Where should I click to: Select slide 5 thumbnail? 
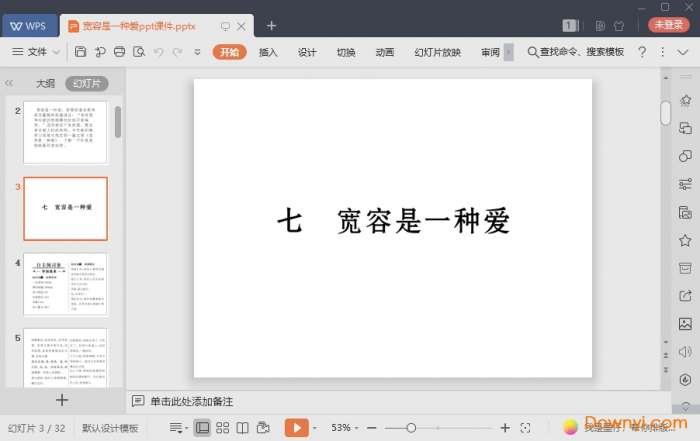click(65, 358)
